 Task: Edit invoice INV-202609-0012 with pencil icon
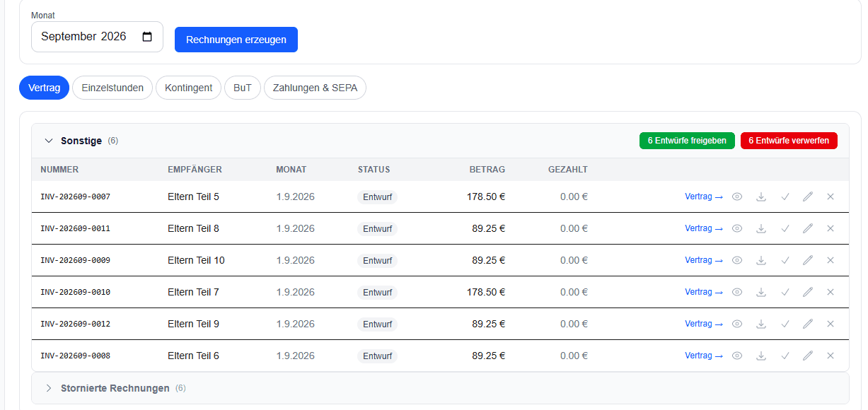pyautogui.click(x=808, y=324)
